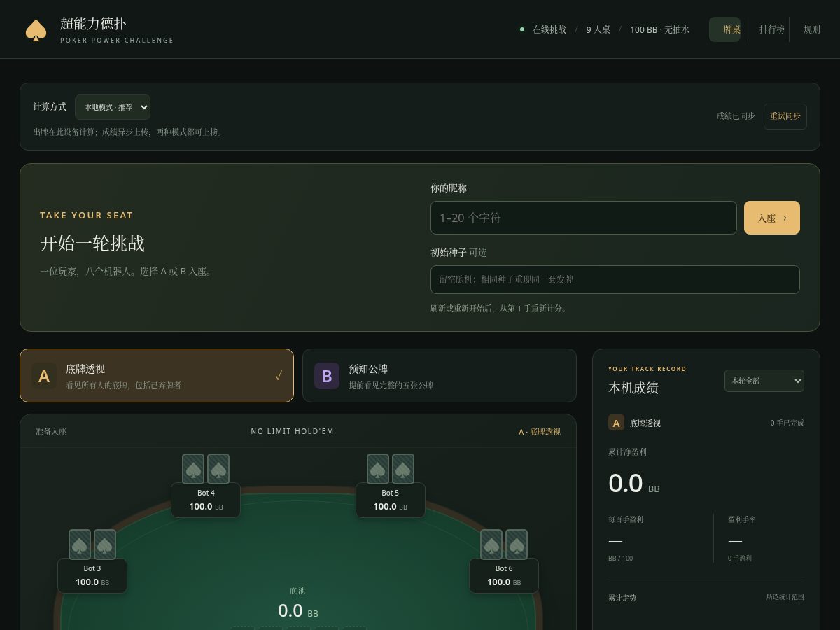The width and height of the screenshot is (840, 630).
Task: Select power B 预知公牌
Action: click(x=440, y=376)
